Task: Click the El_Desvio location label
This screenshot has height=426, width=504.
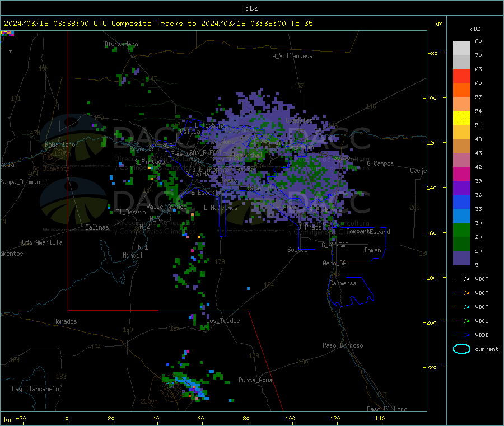Action: (130, 212)
